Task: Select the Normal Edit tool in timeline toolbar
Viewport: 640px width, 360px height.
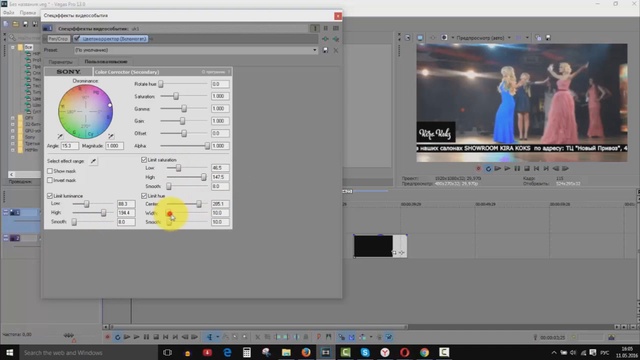Action: tap(209, 337)
